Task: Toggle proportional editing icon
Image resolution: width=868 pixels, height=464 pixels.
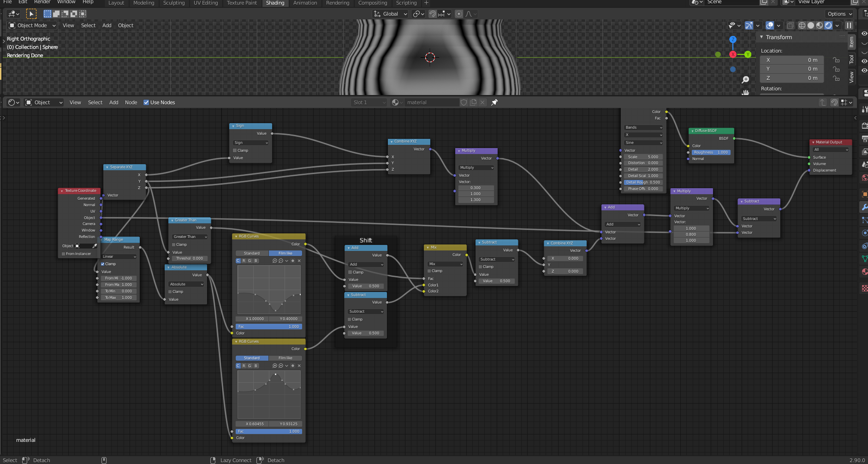Action: pos(458,14)
